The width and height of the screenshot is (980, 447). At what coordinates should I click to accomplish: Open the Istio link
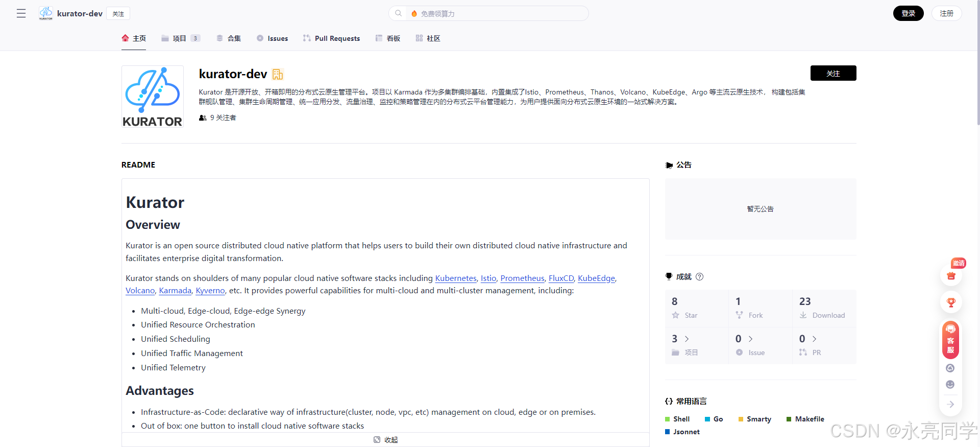tap(488, 278)
